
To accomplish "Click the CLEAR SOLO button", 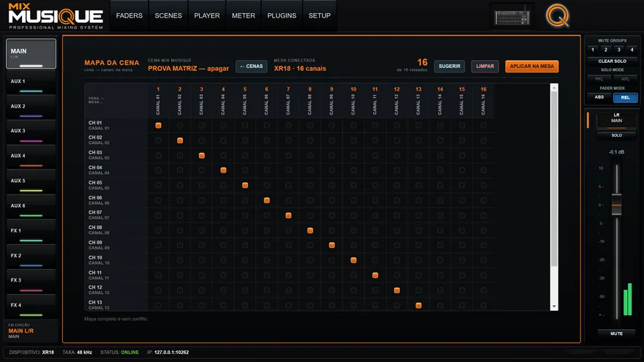I will [613, 61].
